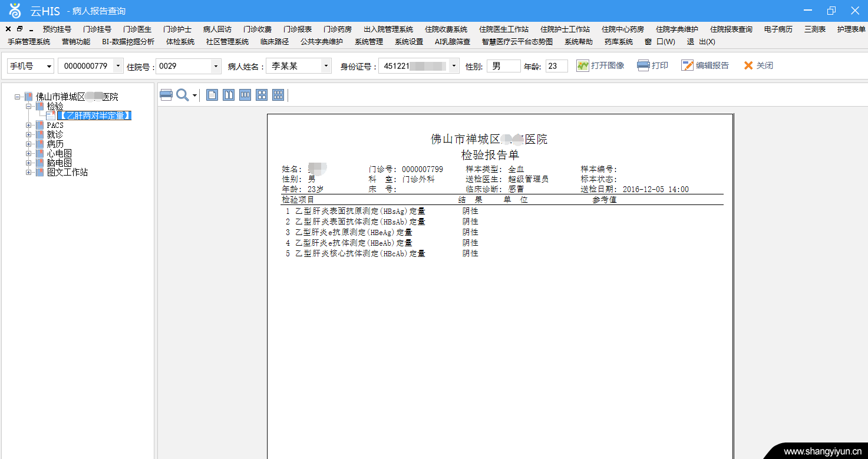Viewport: 868px width, 459px height.
Task: Click the small X icon at the menu bar's left end
Action: click(x=8, y=29)
